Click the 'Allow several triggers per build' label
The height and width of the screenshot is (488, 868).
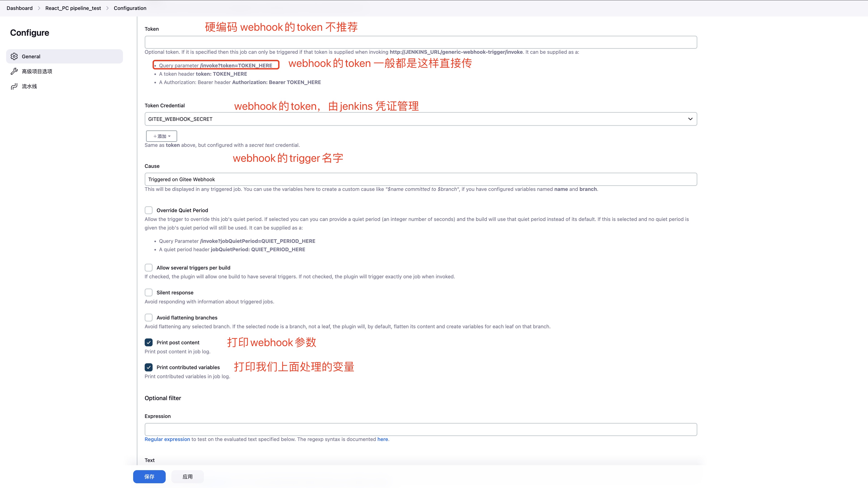click(x=193, y=268)
